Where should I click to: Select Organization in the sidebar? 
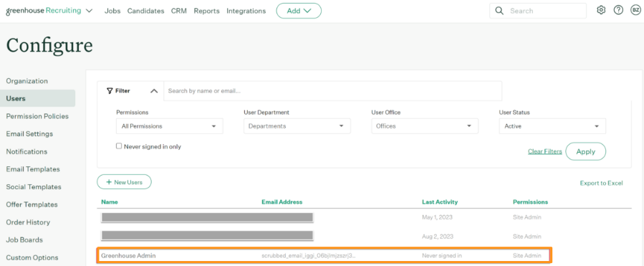coord(27,81)
